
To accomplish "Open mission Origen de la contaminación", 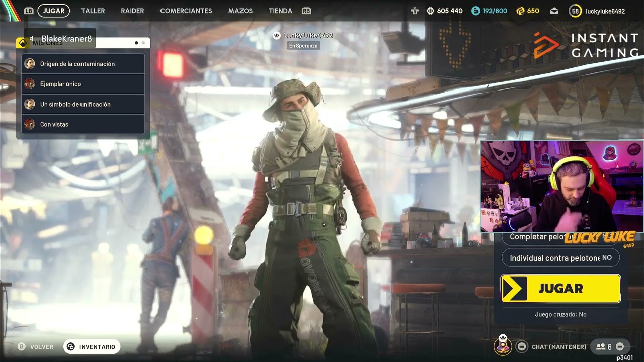I will (83, 64).
